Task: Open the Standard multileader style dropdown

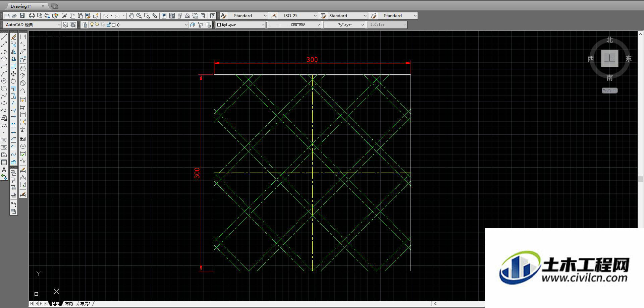Action: 398,16
